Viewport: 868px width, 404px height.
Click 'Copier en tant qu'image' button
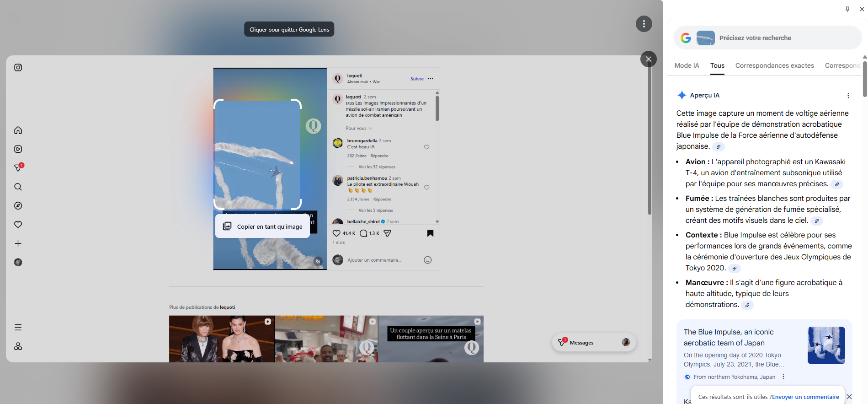tap(263, 226)
